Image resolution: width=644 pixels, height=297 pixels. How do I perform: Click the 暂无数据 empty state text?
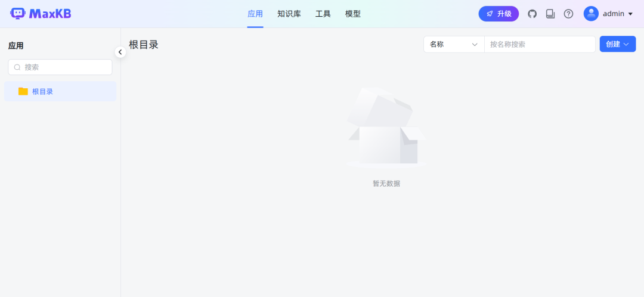(x=386, y=184)
